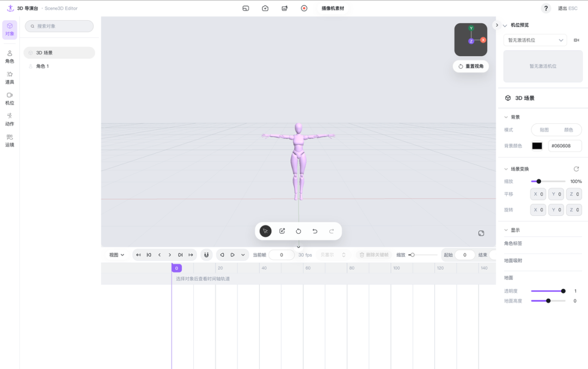Open the 动作 (Actions) sidebar tab
This screenshot has height=369, width=588.
[x=10, y=119]
